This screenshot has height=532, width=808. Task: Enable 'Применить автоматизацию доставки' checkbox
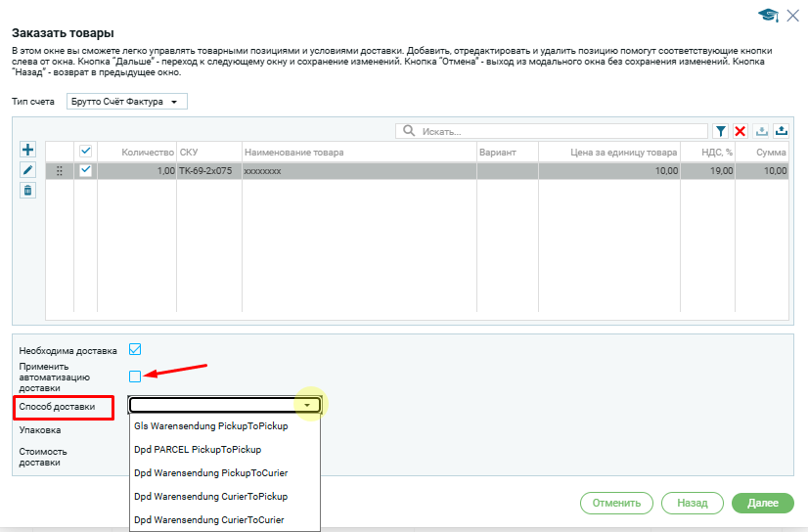135,376
